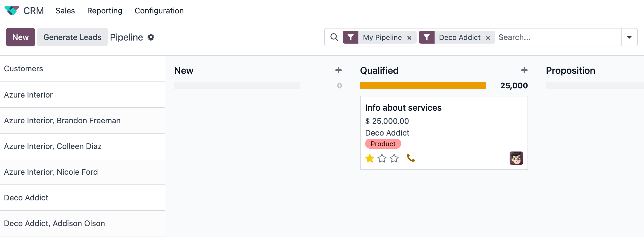This screenshot has height=237, width=644.
Task: Open the salesperson avatar on the lead card
Action: pyautogui.click(x=516, y=158)
